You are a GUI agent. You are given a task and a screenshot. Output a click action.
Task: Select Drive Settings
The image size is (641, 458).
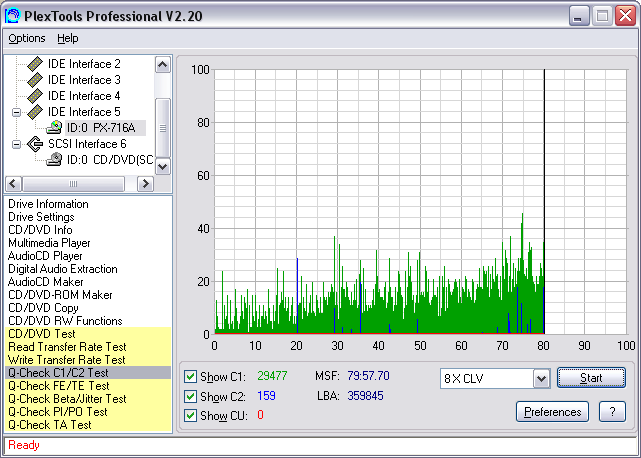(41, 217)
